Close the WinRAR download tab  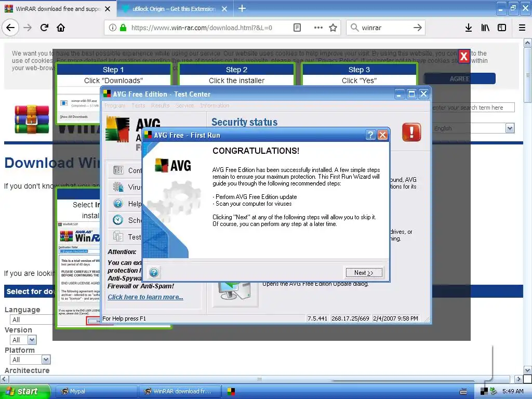pyautogui.click(x=108, y=9)
